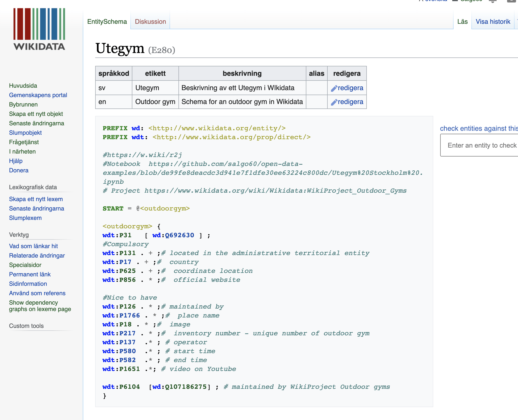Go to Huvudsida in sidebar
The width and height of the screenshot is (518, 420).
(x=23, y=86)
